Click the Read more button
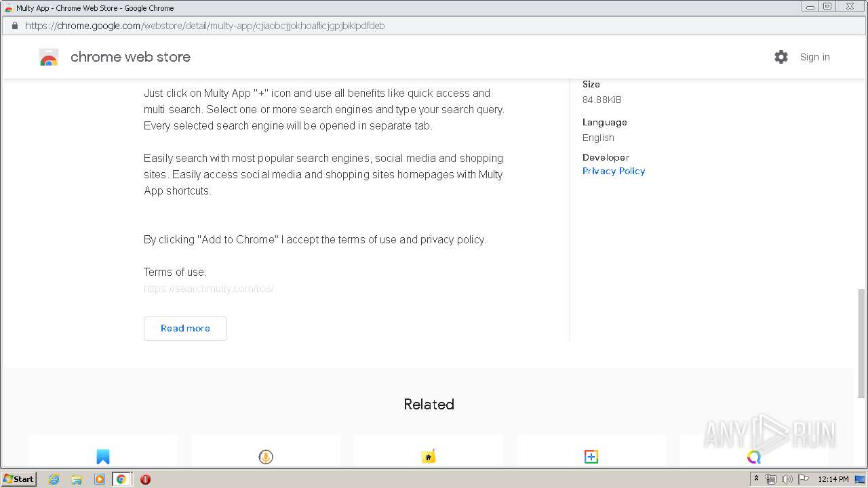Viewport: 868px width, 488px height. point(185,329)
